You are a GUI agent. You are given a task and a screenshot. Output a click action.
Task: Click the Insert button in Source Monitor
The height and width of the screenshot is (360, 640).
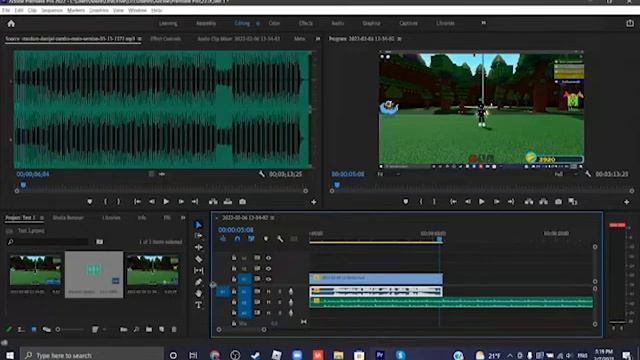[213, 202]
